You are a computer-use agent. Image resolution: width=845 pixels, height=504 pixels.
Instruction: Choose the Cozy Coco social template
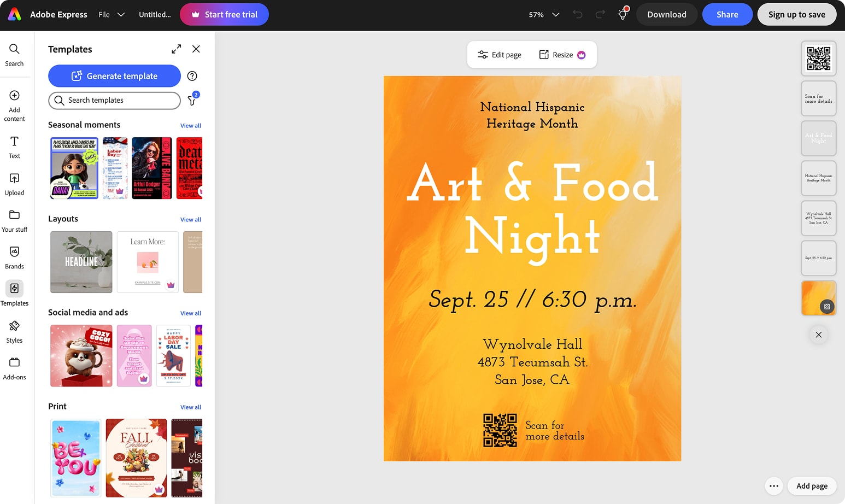pos(81,356)
